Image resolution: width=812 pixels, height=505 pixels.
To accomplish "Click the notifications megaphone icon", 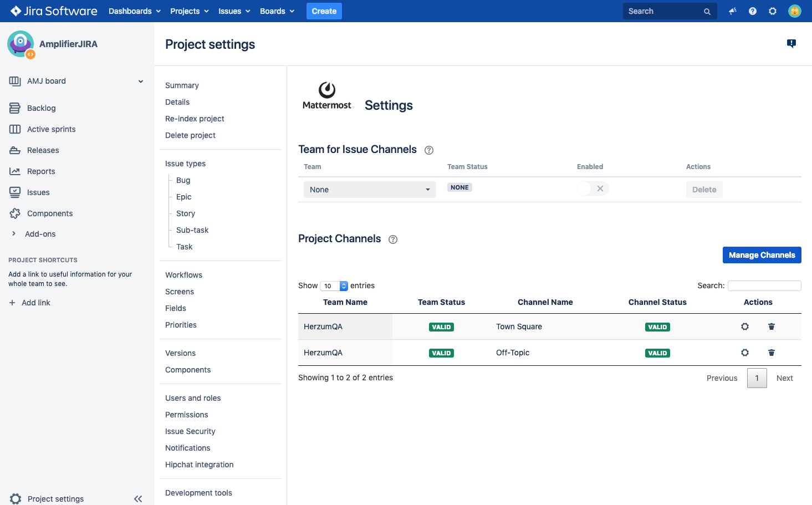I will point(732,11).
